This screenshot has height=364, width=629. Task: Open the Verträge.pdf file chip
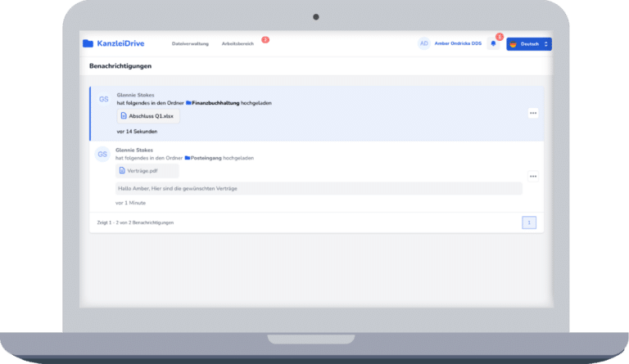(147, 171)
